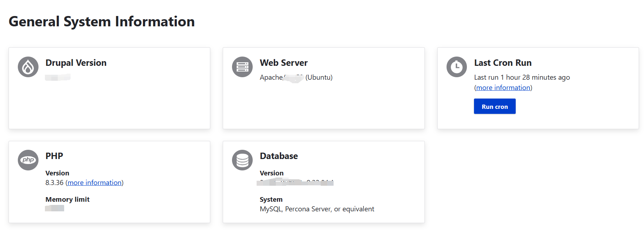
Task: Open the cron more information link
Action: click(503, 88)
